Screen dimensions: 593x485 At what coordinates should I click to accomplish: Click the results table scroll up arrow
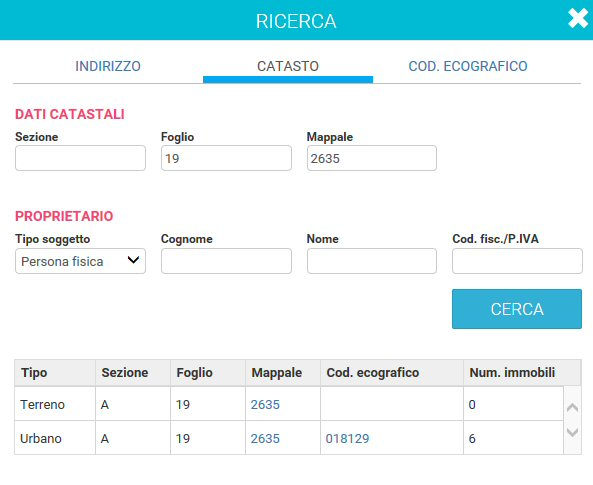pyautogui.click(x=572, y=407)
